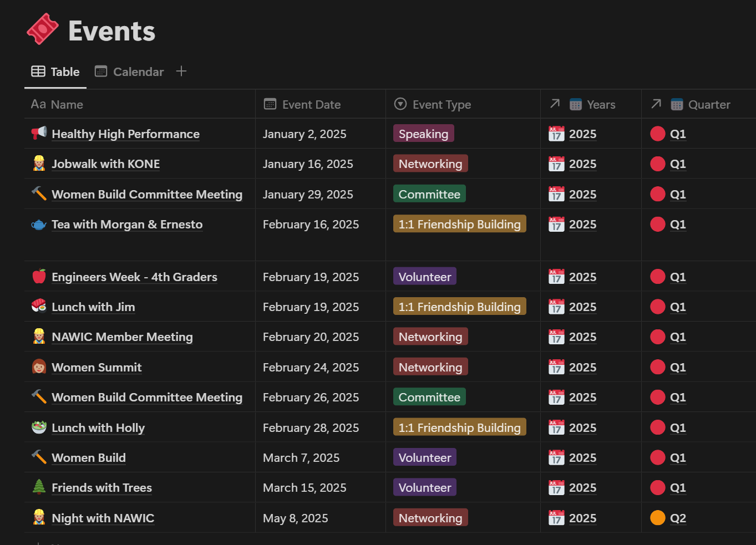
Task: Click the March 15, 2025 date cell
Action: pyautogui.click(x=305, y=488)
